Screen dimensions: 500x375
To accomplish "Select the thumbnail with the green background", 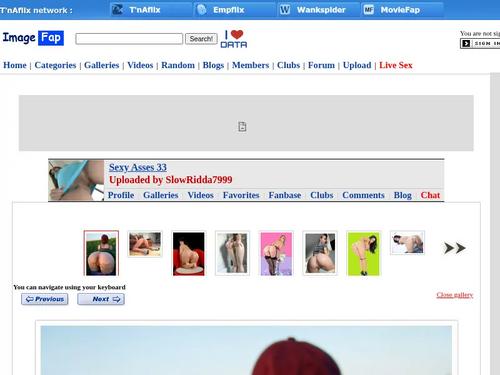I will (x=363, y=254).
